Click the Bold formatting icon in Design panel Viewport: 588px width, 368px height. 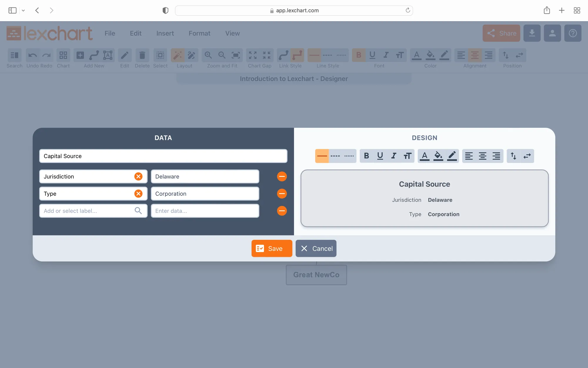(366, 156)
